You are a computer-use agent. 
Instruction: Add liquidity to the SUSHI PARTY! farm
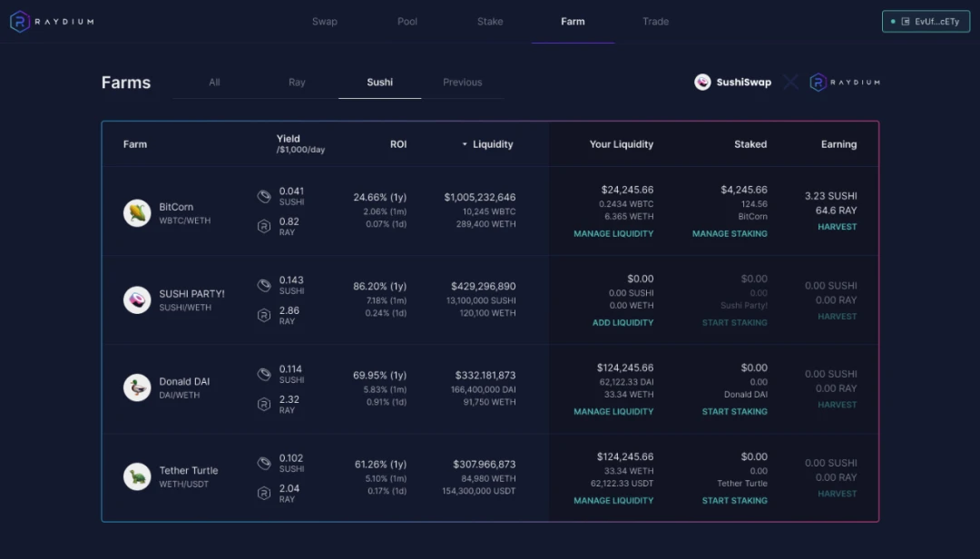click(x=623, y=323)
